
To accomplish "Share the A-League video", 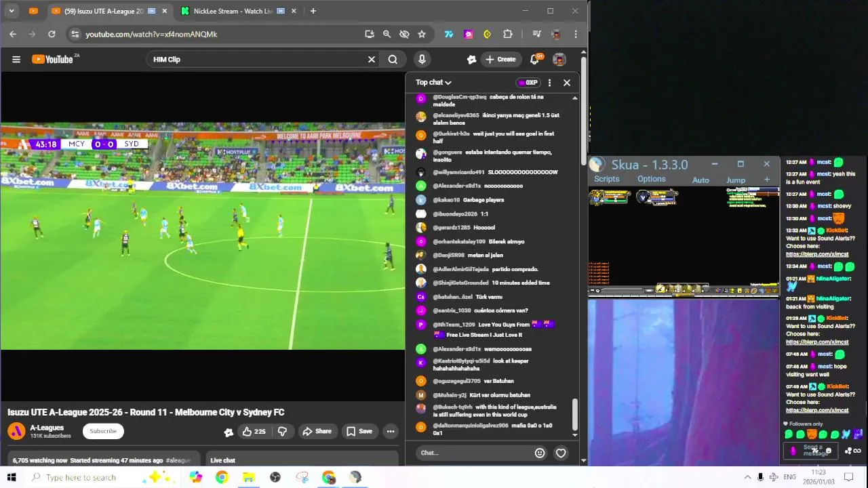I will (x=317, y=431).
